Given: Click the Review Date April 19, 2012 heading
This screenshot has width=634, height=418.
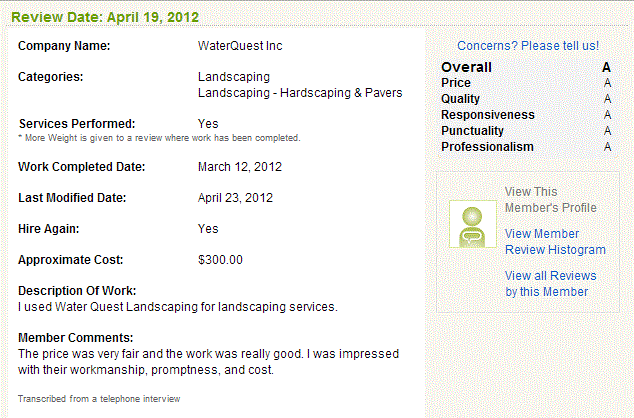Looking at the screenshot, I should pos(105,17).
